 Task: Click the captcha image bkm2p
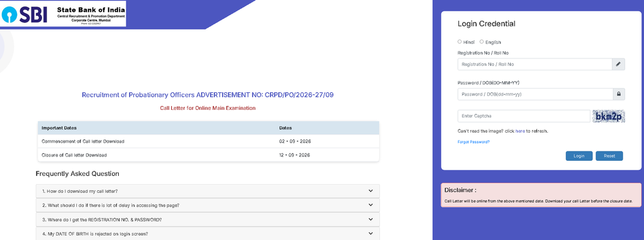click(x=609, y=116)
